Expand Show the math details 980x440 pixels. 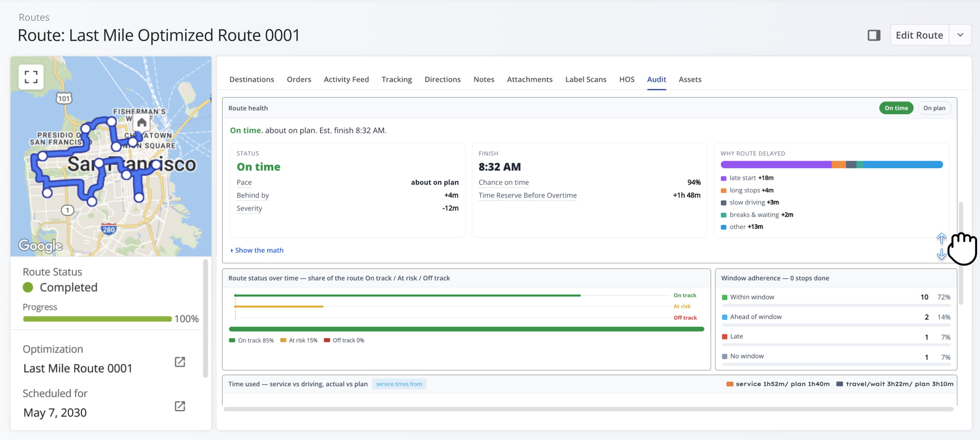[257, 250]
